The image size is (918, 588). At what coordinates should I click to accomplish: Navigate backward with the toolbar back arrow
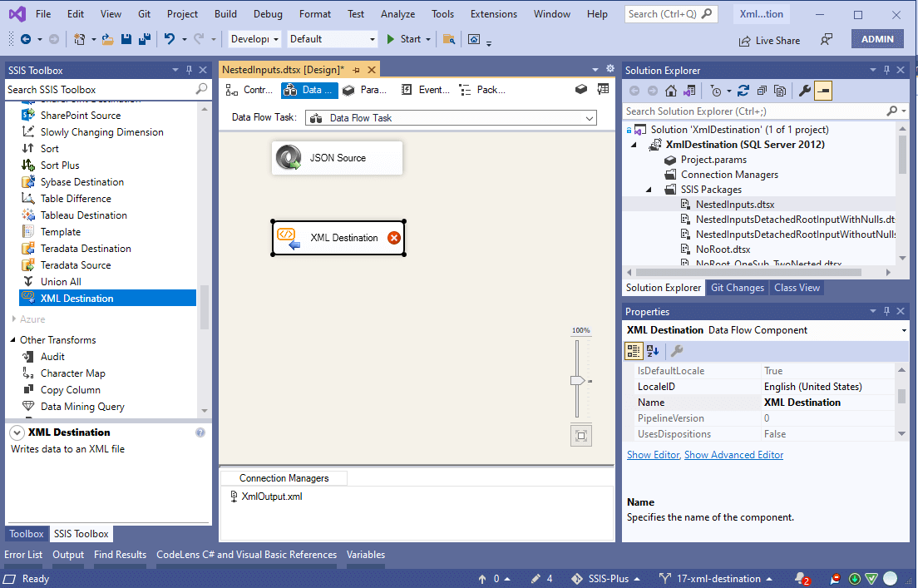(26, 39)
